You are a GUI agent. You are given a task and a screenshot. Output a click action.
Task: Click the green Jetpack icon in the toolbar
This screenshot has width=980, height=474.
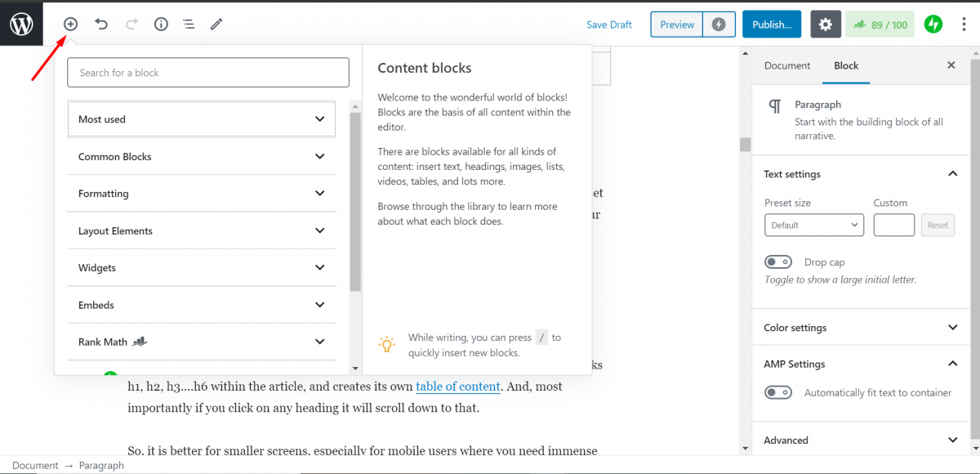pyautogui.click(x=933, y=24)
